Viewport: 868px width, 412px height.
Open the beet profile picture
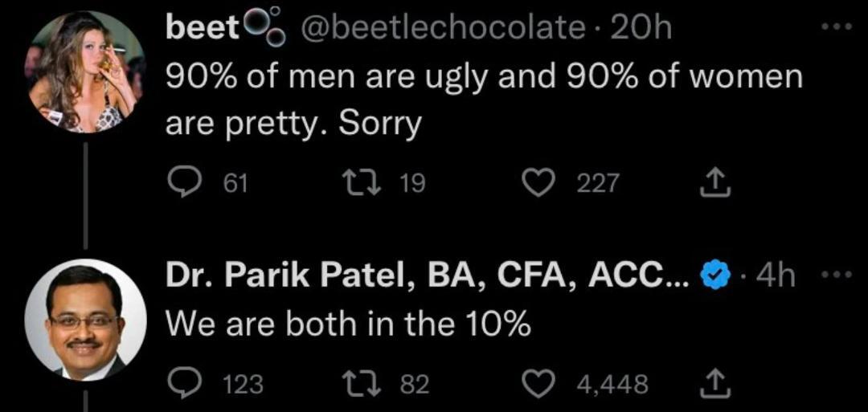click(x=85, y=71)
